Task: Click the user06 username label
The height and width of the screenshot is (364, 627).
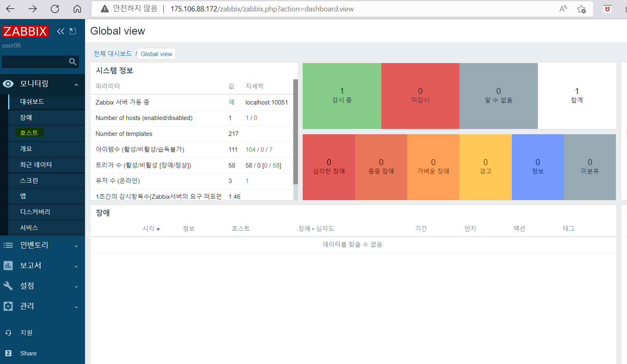Action: pyautogui.click(x=11, y=46)
